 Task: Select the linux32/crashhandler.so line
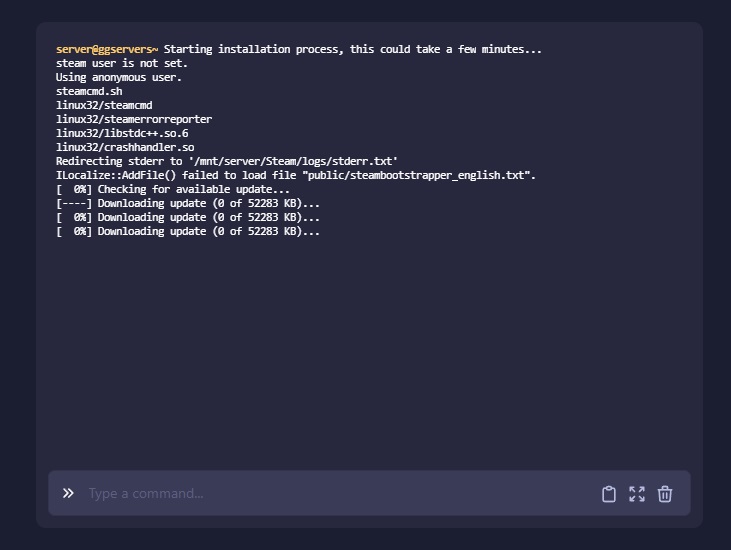pos(125,147)
